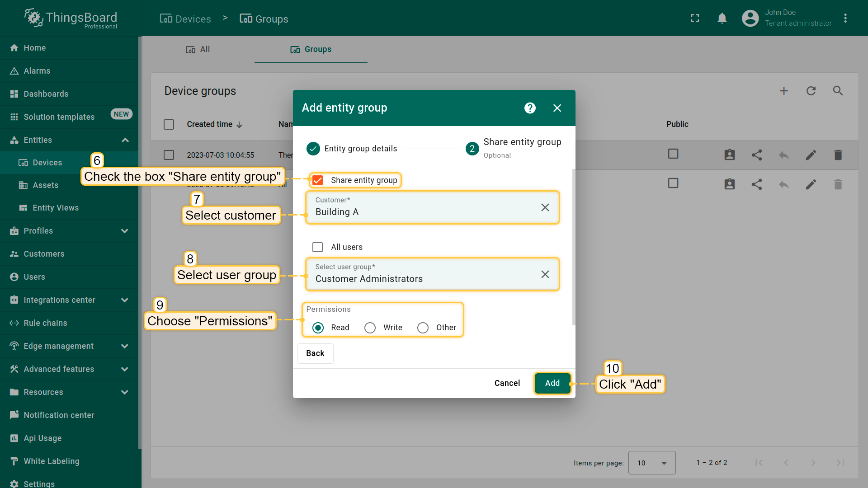Enable the All users checkbox
Viewport: 868px width, 488px height.
click(318, 247)
